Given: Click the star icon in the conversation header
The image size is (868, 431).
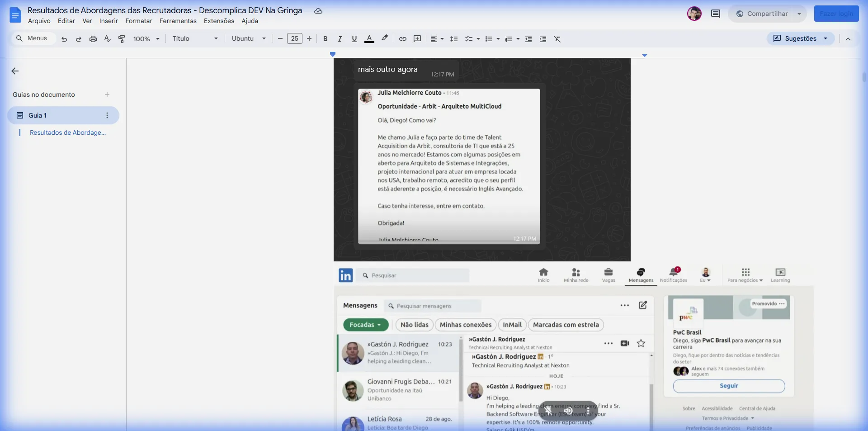Looking at the screenshot, I should (x=641, y=343).
